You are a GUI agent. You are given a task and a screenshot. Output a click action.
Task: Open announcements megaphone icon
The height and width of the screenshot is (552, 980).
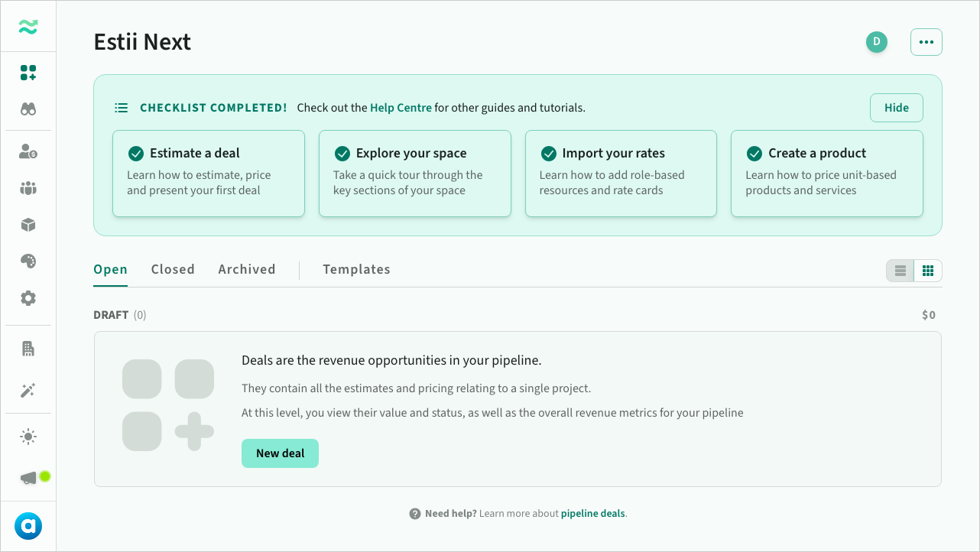(x=28, y=478)
